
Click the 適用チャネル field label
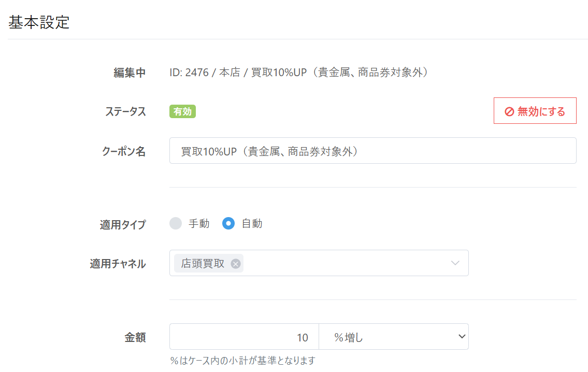click(x=118, y=264)
